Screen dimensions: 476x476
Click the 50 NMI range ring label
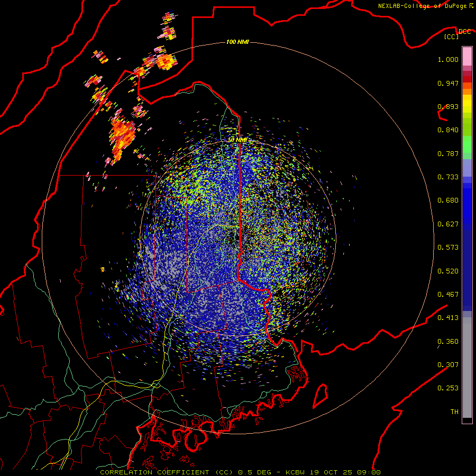pos(237,140)
